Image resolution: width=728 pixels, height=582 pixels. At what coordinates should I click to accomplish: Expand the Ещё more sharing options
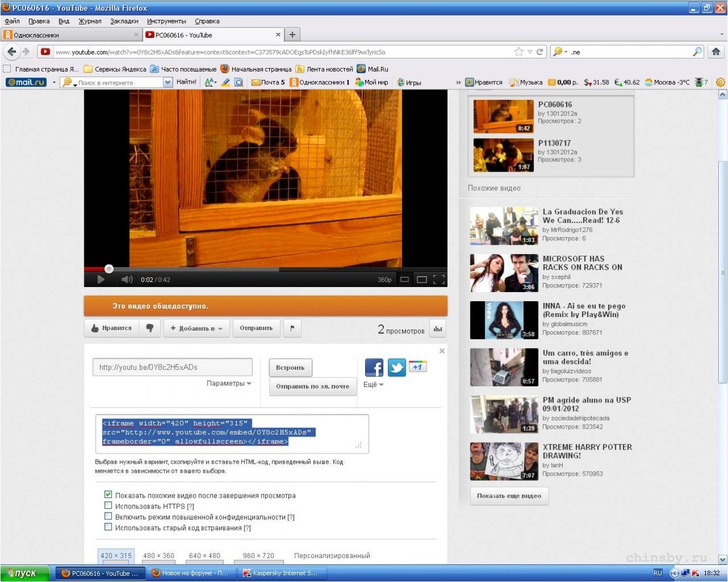[374, 385]
